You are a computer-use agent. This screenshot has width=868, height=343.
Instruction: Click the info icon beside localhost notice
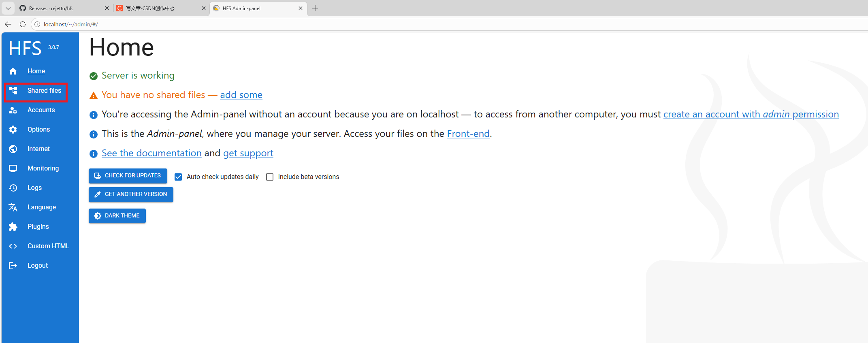click(94, 115)
